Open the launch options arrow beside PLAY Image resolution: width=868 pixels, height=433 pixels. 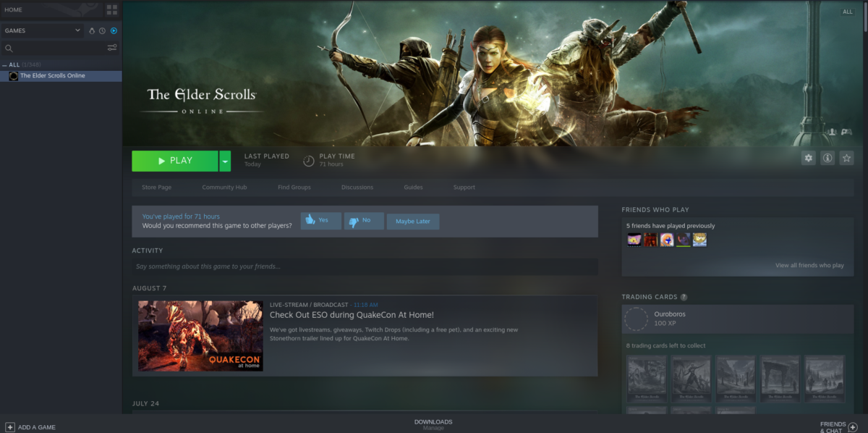click(225, 161)
